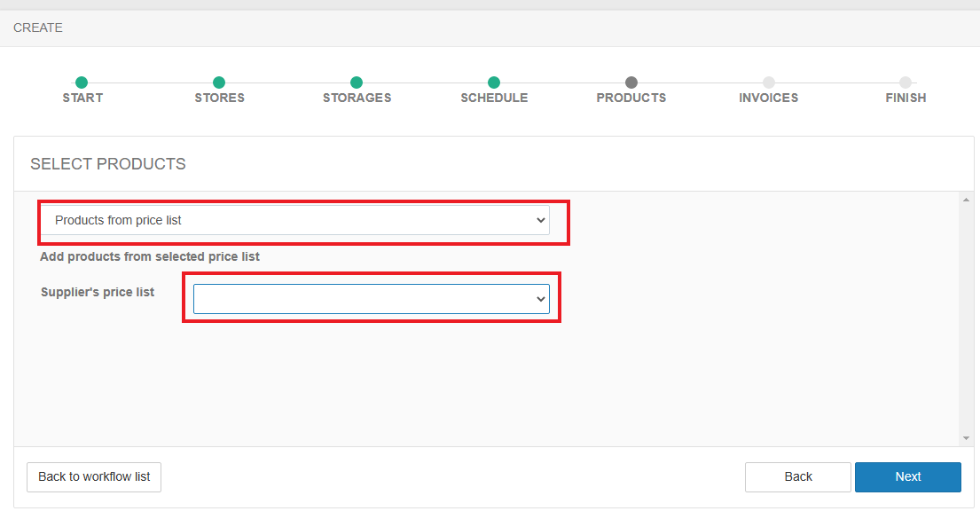The width and height of the screenshot is (980, 519).
Task: Click the INVOICES step circle
Action: (x=769, y=83)
